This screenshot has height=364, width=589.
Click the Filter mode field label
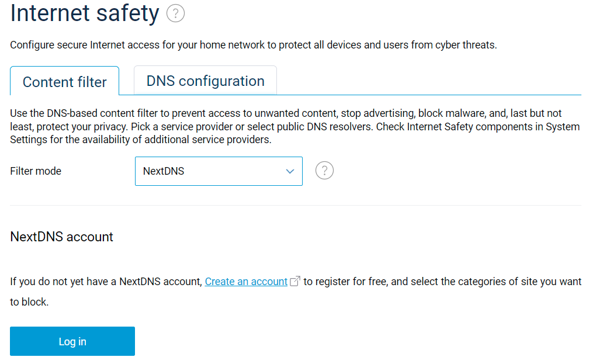click(36, 171)
